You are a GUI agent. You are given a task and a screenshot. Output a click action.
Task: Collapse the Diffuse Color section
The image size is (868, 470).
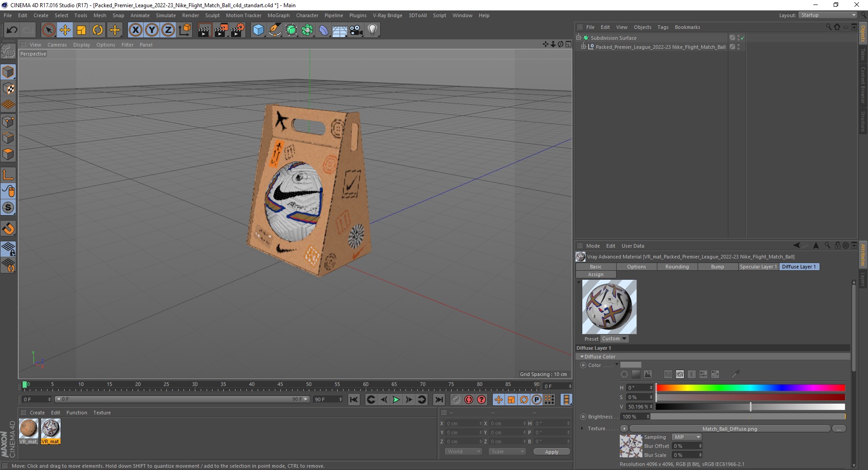pos(582,357)
